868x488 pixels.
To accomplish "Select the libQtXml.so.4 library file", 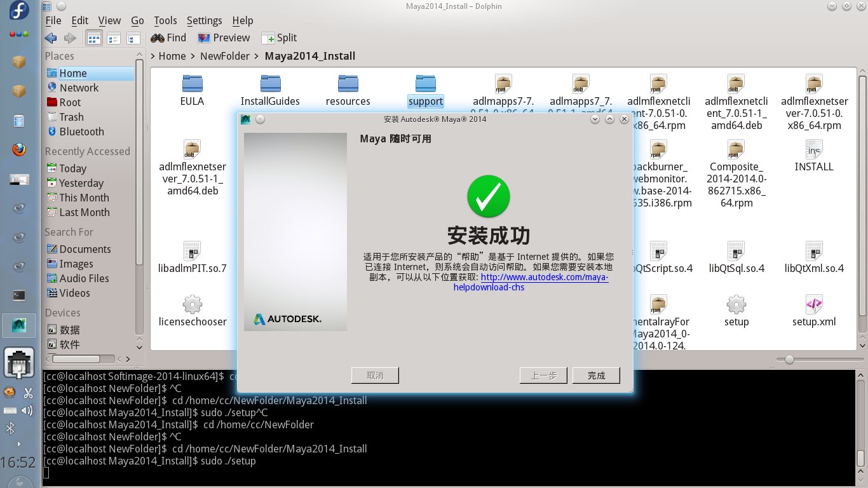I will (814, 257).
